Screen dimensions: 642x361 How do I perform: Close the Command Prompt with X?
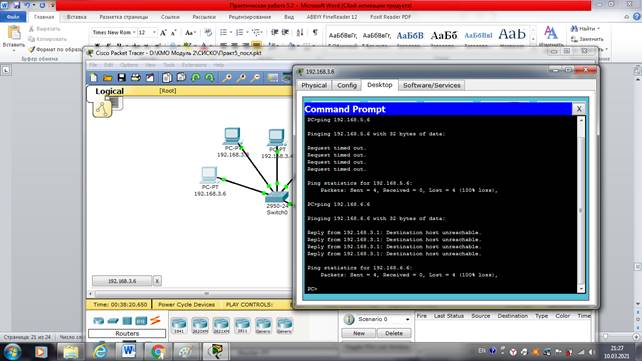(x=579, y=109)
